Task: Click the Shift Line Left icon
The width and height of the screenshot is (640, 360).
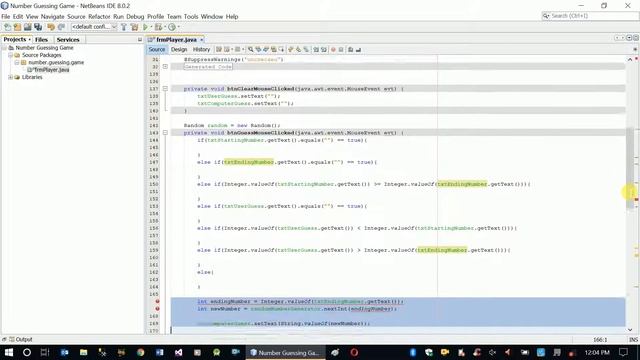Action: coord(316,49)
